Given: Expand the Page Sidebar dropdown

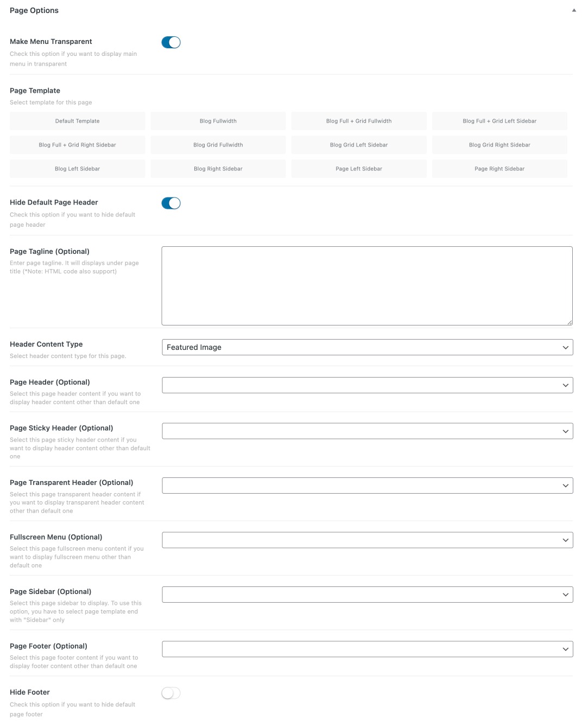Looking at the screenshot, I should tap(367, 594).
